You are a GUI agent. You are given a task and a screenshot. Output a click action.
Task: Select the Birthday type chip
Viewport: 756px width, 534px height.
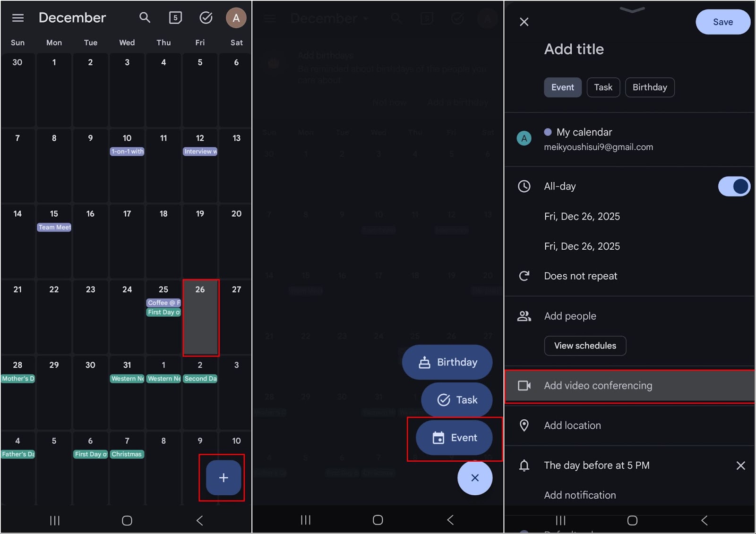650,87
